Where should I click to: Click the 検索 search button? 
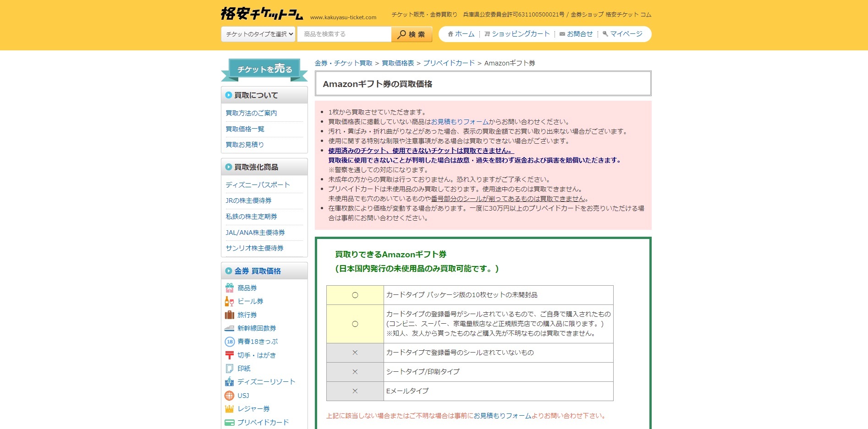point(412,34)
